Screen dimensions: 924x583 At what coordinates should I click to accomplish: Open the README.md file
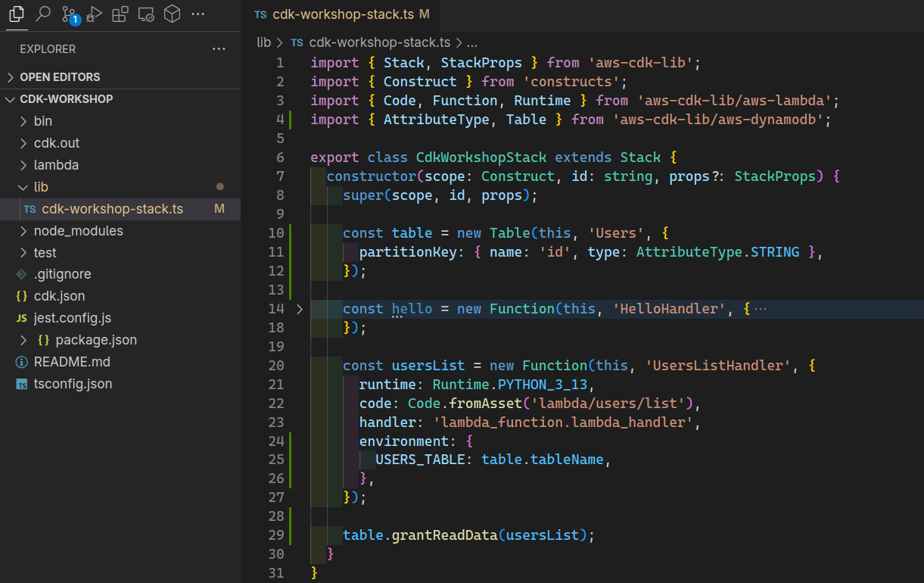point(120,363)
